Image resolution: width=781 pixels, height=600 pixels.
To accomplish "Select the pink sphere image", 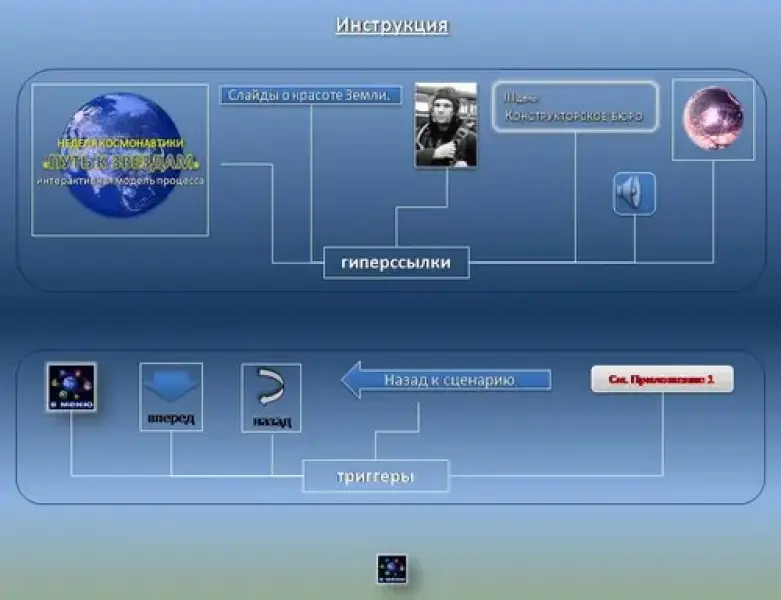I will [x=712, y=119].
